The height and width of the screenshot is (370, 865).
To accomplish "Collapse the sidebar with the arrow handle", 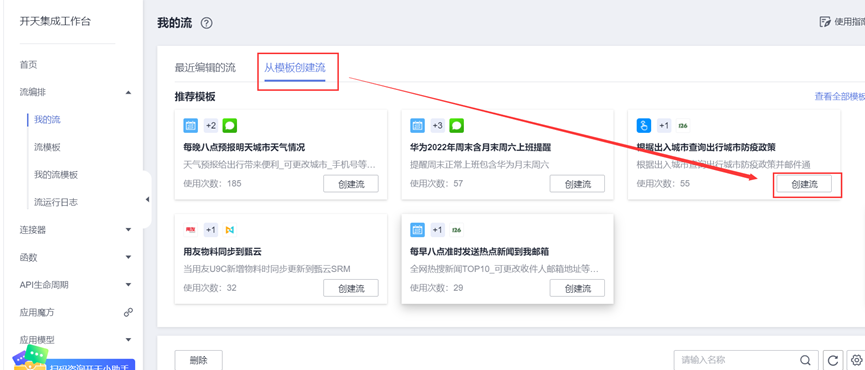I will point(147,199).
